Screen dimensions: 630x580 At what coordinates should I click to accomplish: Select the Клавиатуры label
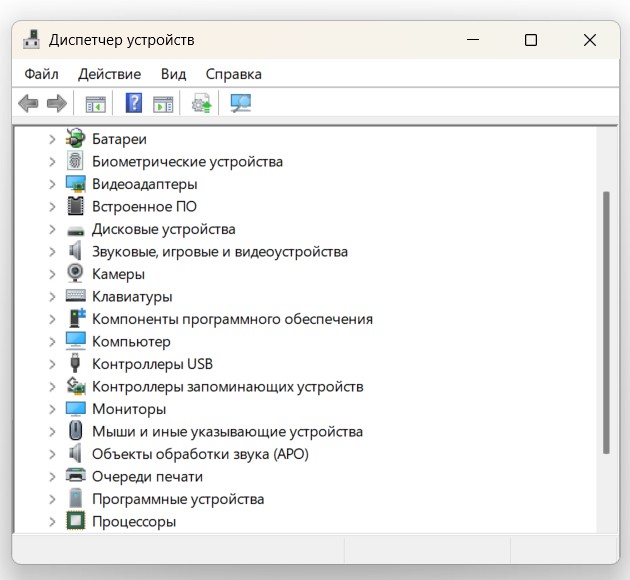(x=132, y=297)
